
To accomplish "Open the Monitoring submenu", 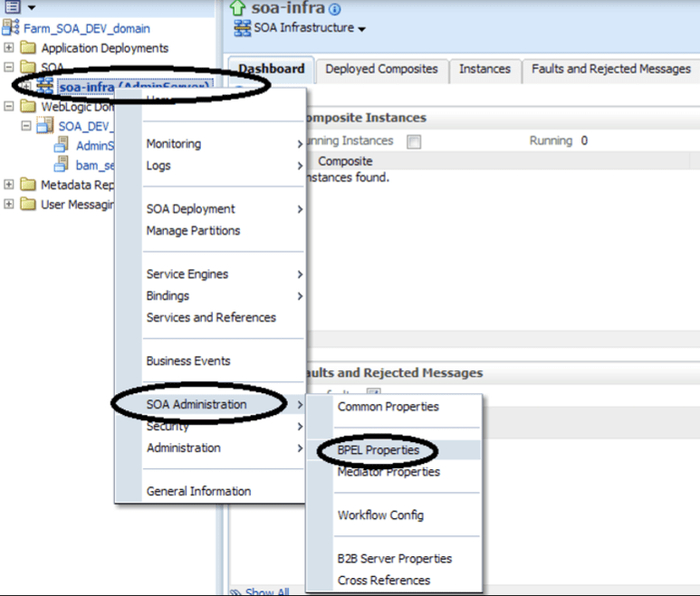I will click(x=174, y=143).
